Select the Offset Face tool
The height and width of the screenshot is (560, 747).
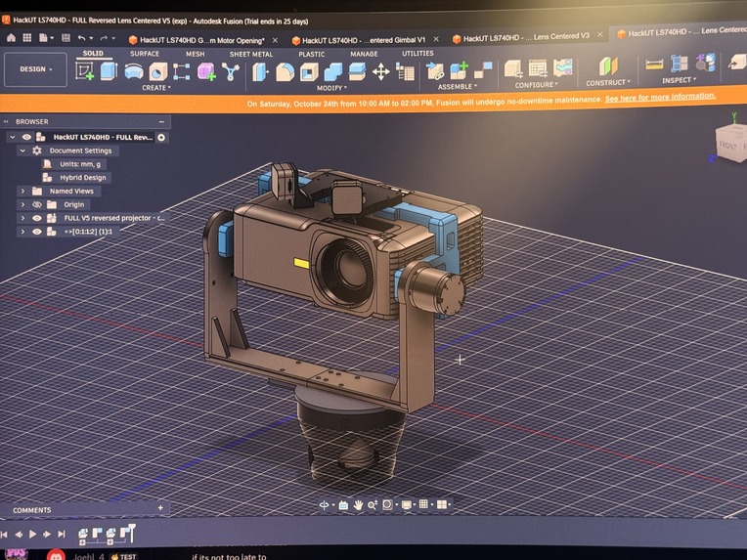(357, 72)
